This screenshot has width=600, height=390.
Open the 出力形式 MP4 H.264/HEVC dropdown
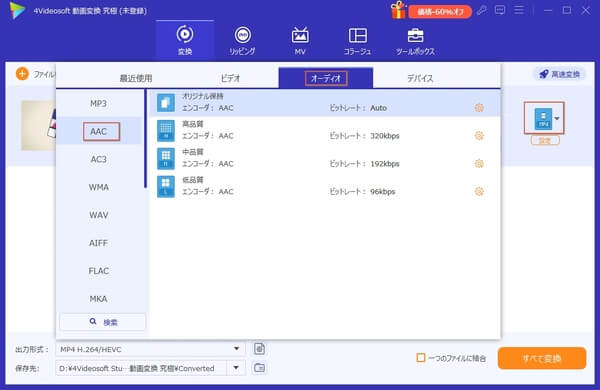tap(150, 349)
